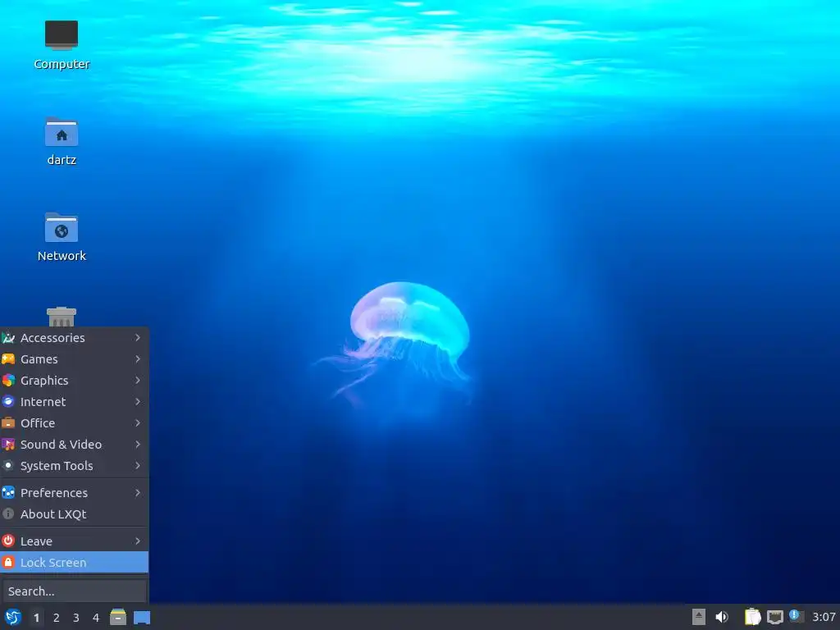This screenshot has height=630, width=840.
Task: Choose About LXQt in the menu
Action: [75, 514]
